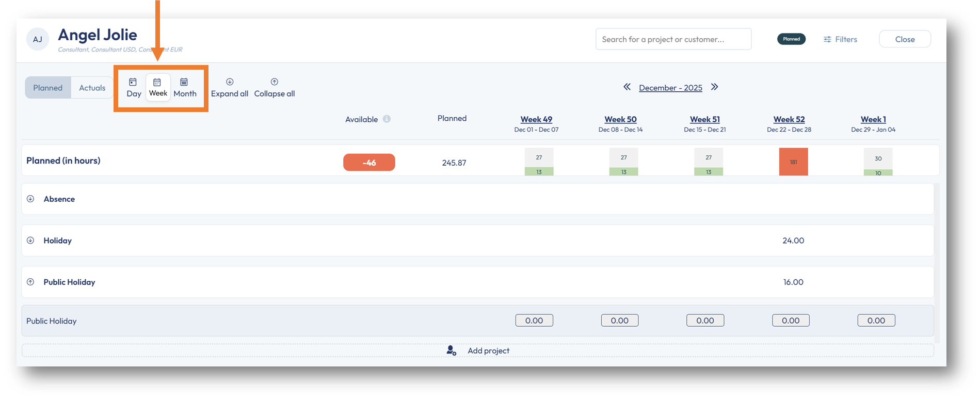This screenshot has width=980, height=400.
Task: Click the red Week 52 planned bar
Action: coord(793,162)
